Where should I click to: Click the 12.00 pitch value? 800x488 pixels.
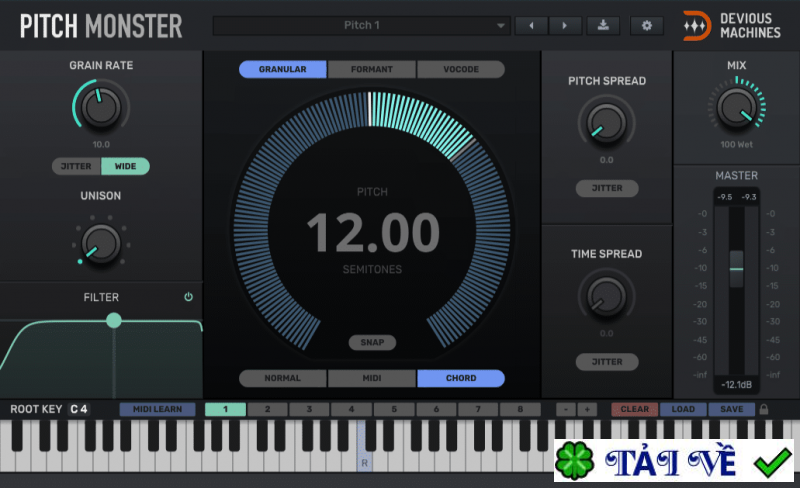point(373,233)
